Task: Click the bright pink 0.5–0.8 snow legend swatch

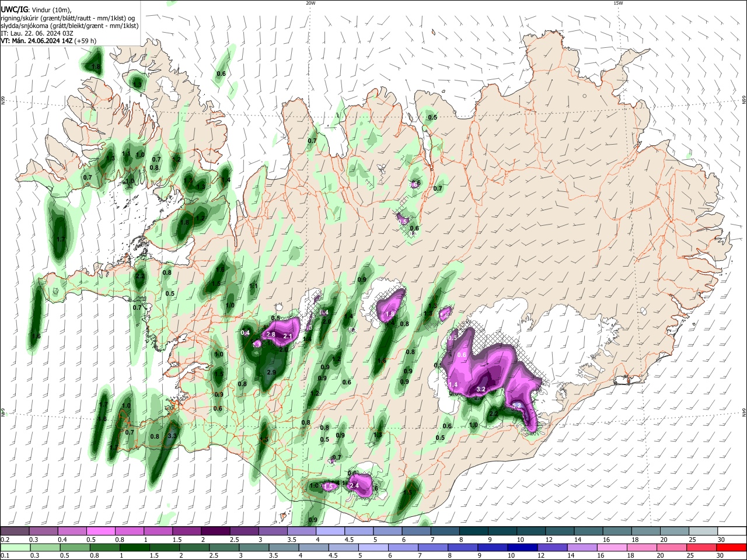Action: (100, 531)
